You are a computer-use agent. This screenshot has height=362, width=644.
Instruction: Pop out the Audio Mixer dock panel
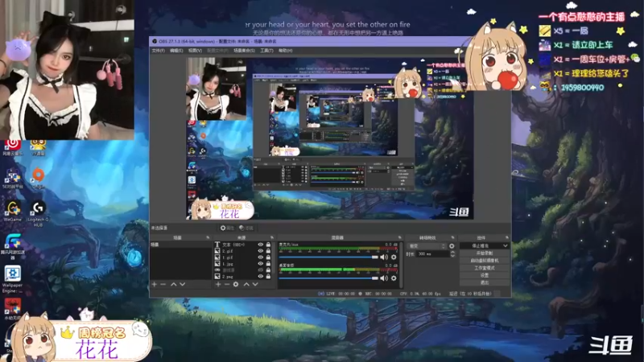point(399,237)
